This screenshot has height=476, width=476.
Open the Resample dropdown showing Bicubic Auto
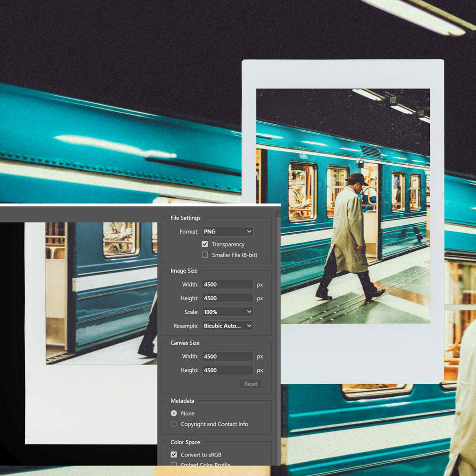227,326
